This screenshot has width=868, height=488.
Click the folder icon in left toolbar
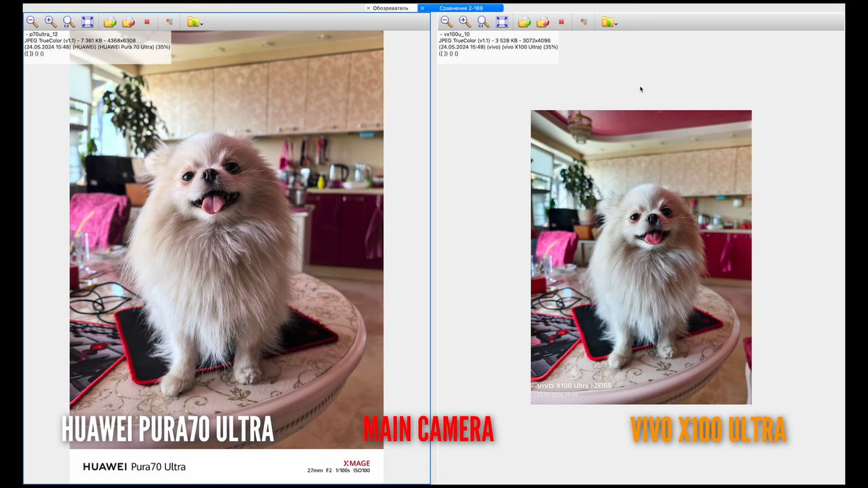[x=192, y=22]
